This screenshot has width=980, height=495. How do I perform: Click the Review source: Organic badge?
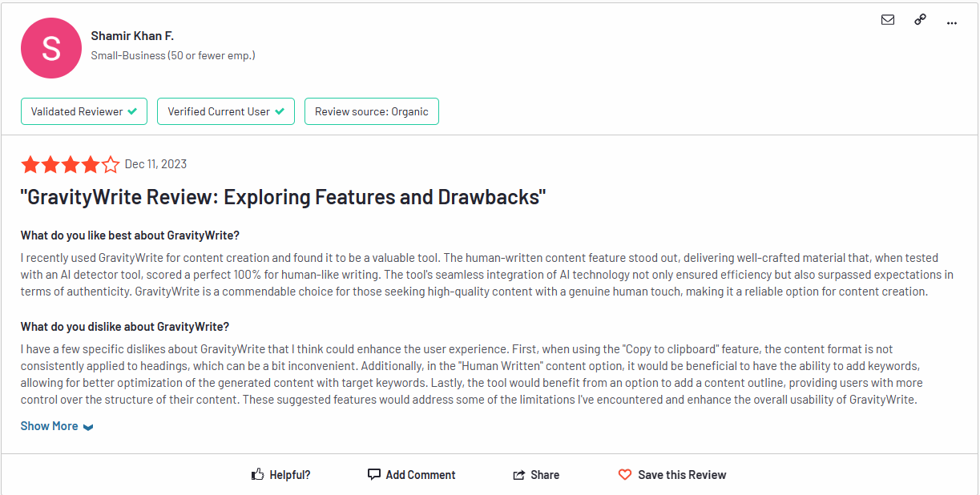pyautogui.click(x=371, y=111)
